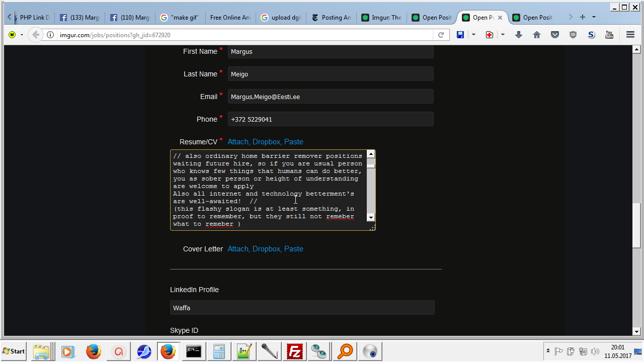
Task: Launch the calculator from the taskbar
Action: 219,351
